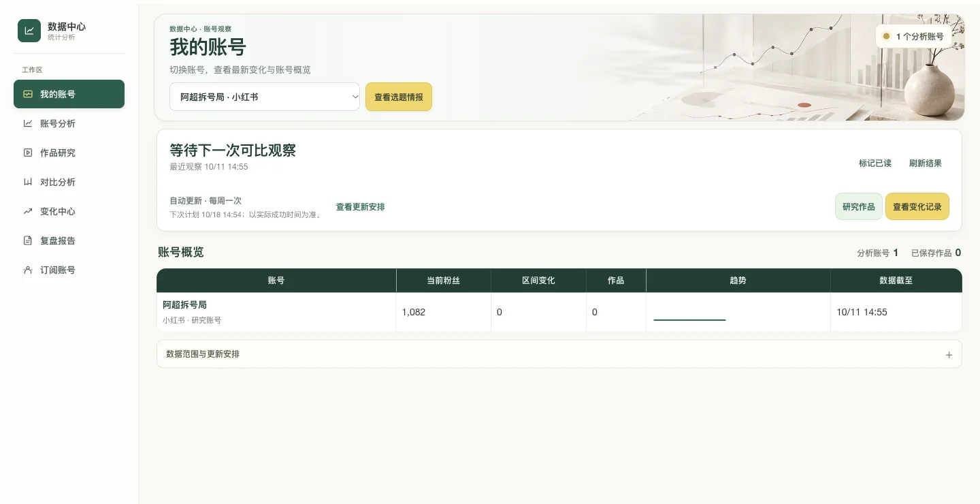
Task: Click follower count 1,082
Action: coord(414,312)
